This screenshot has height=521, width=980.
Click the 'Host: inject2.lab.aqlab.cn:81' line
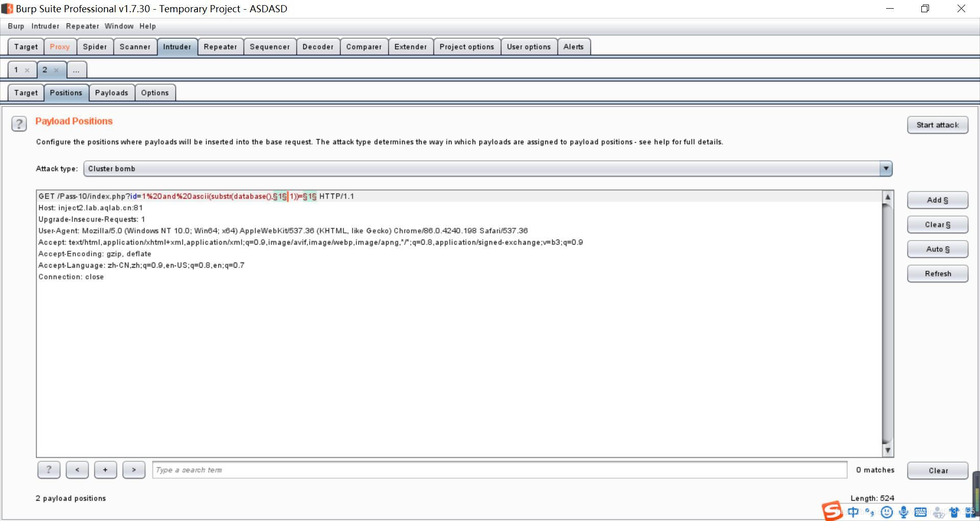91,208
